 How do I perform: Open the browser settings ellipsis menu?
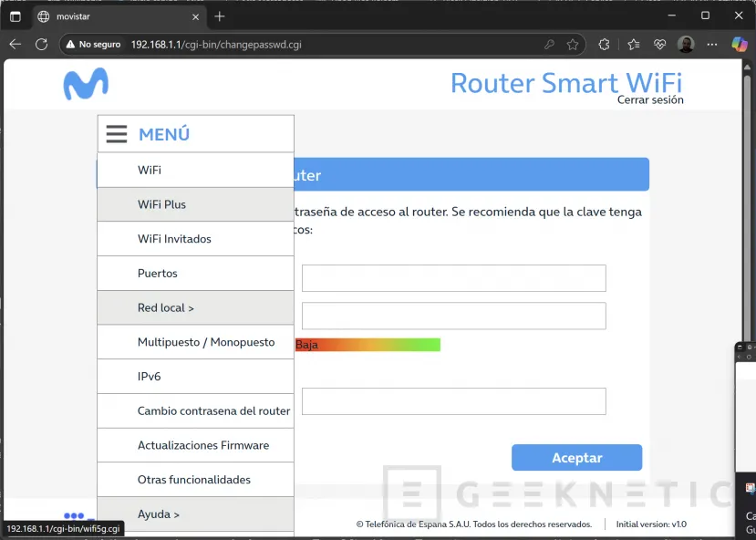point(712,45)
